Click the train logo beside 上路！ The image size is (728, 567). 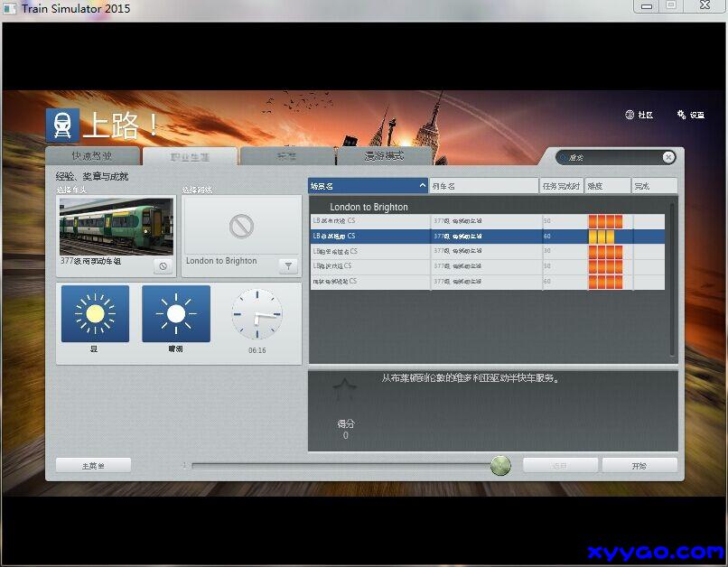pyautogui.click(x=62, y=125)
